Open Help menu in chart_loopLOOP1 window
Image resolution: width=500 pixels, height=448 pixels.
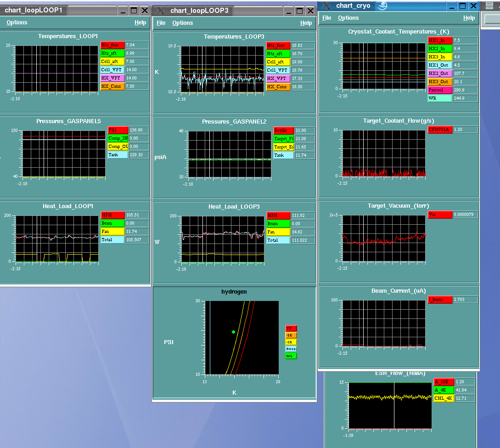[x=140, y=23]
